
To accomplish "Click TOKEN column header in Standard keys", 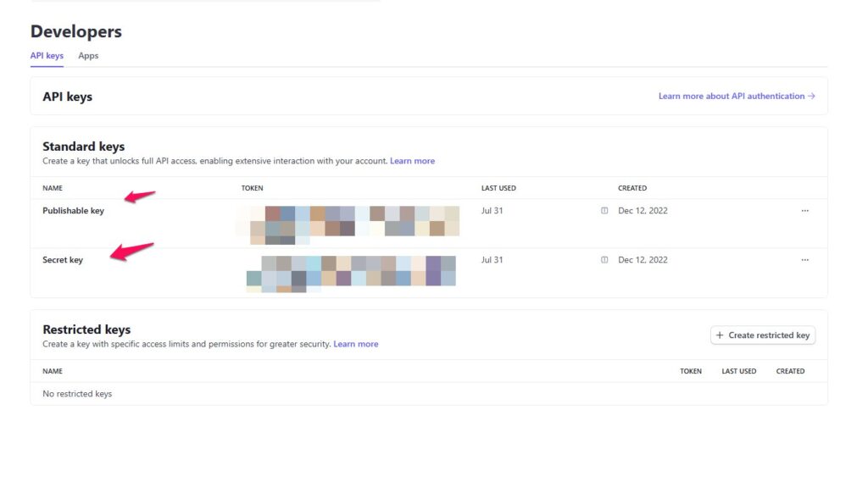I will [x=252, y=188].
